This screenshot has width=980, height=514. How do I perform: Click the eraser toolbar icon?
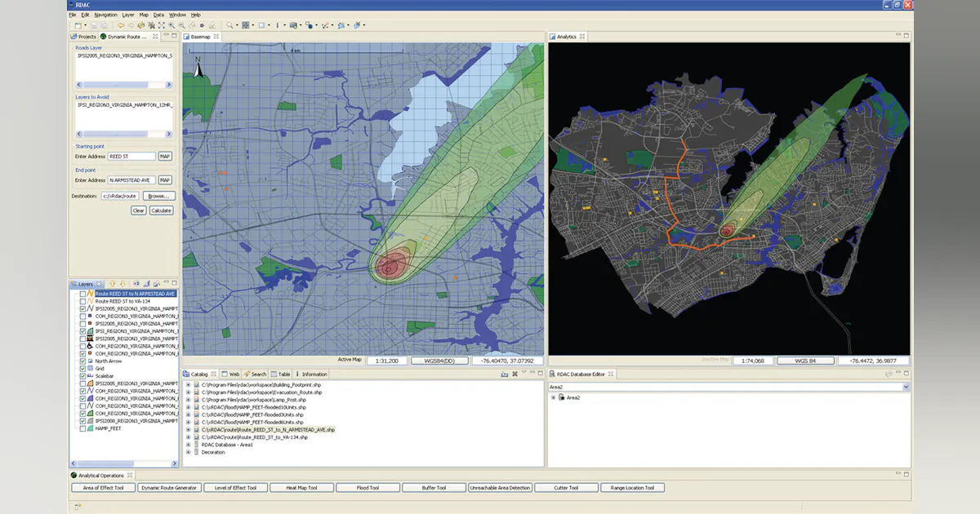[x=212, y=25]
